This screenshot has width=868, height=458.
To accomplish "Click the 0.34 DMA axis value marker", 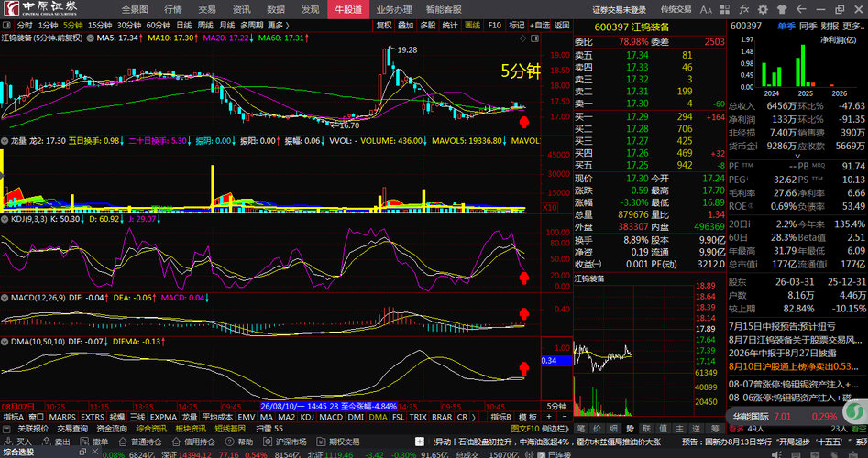I will (556, 361).
